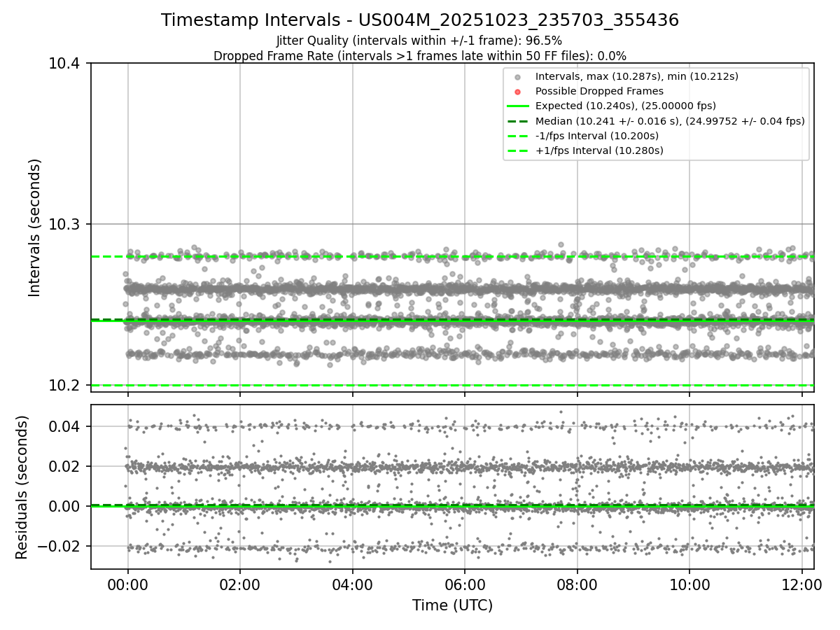
Task: Click the 'Residuals (seconds)' y-axis label
Action: [22, 487]
